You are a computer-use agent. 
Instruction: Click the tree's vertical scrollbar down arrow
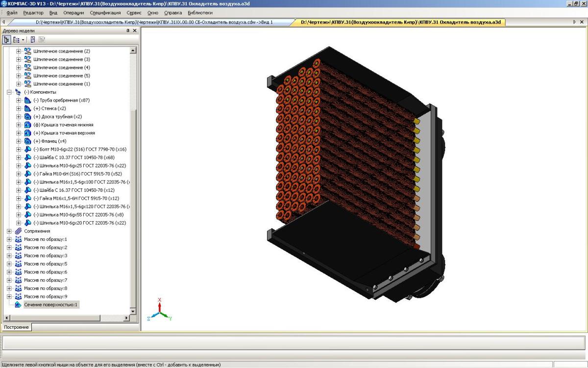pos(133,311)
